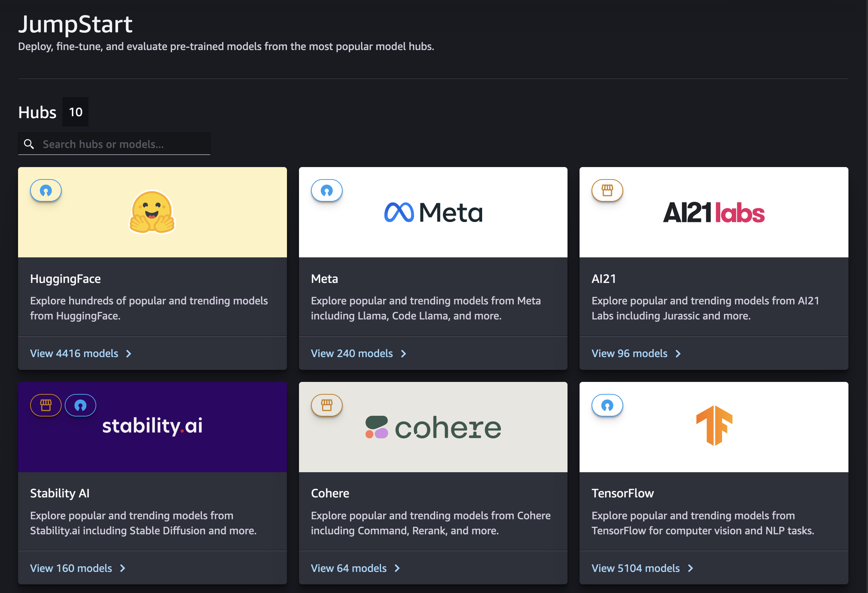Viewport: 868px width, 593px height.
Task: Click the Meta hub icon
Action: (326, 191)
